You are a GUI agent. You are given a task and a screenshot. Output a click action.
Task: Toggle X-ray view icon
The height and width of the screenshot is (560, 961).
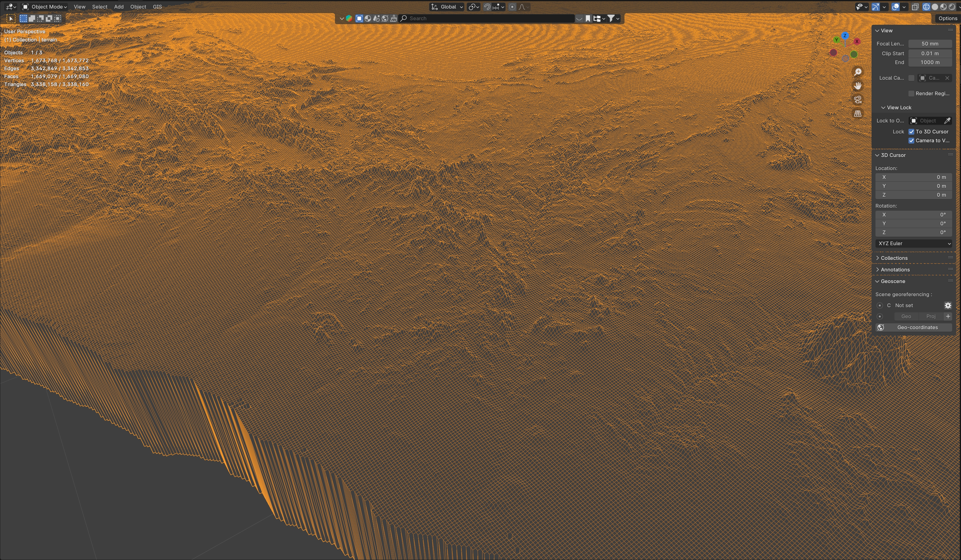click(915, 7)
